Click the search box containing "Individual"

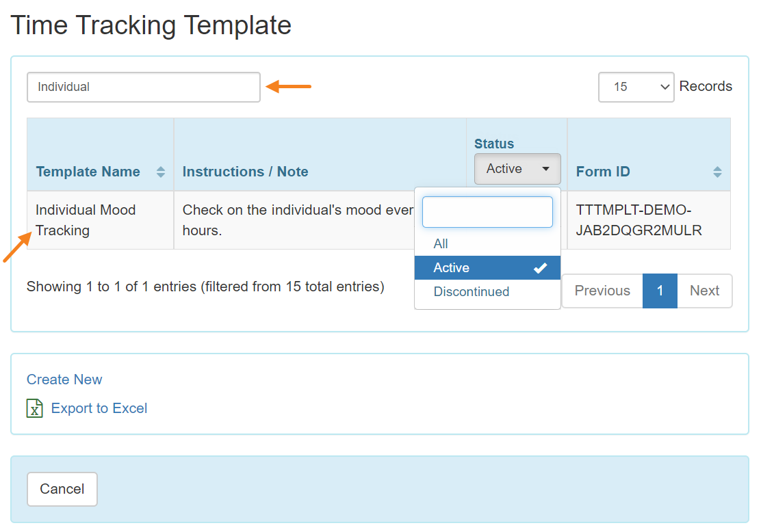click(x=143, y=87)
